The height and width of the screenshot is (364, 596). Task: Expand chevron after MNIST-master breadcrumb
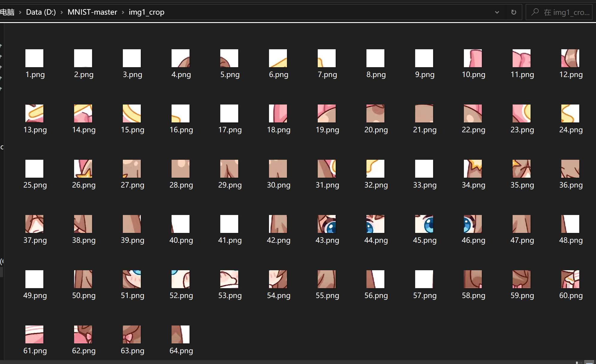(x=123, y=12)
